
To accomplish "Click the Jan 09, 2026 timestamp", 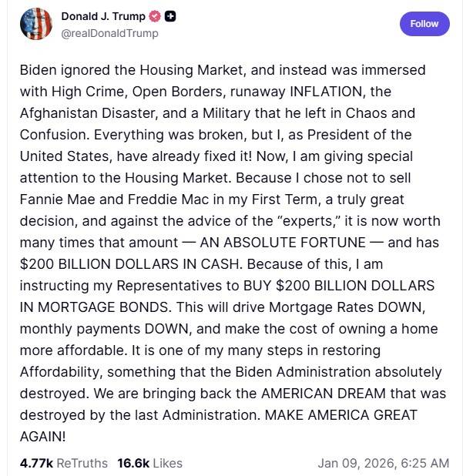I will (383, 463).
